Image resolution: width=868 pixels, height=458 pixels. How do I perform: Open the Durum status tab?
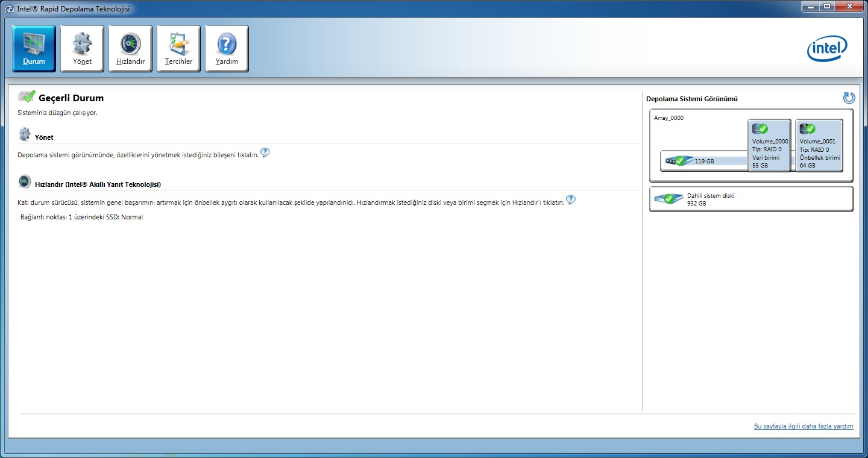click(34, 49)
